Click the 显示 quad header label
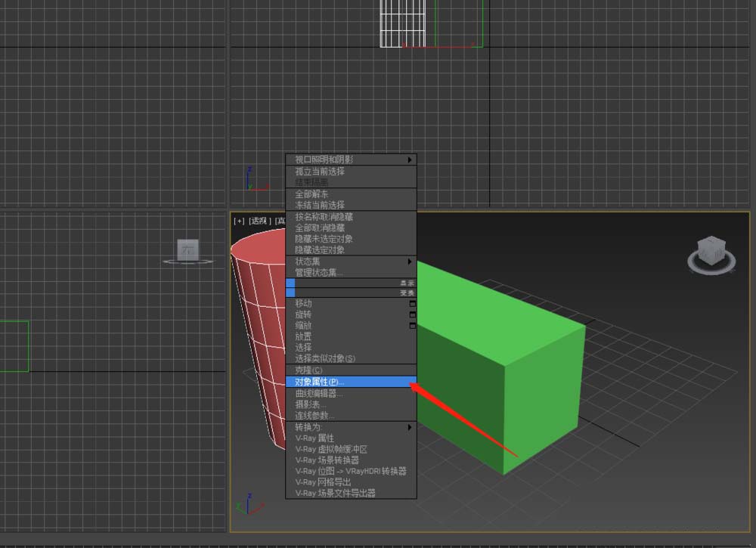 407,283
